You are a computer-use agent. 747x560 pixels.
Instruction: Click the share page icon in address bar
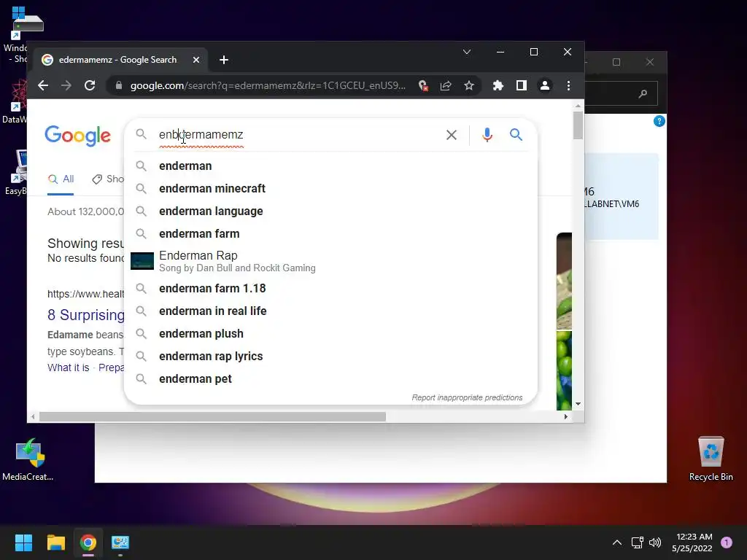446,86
